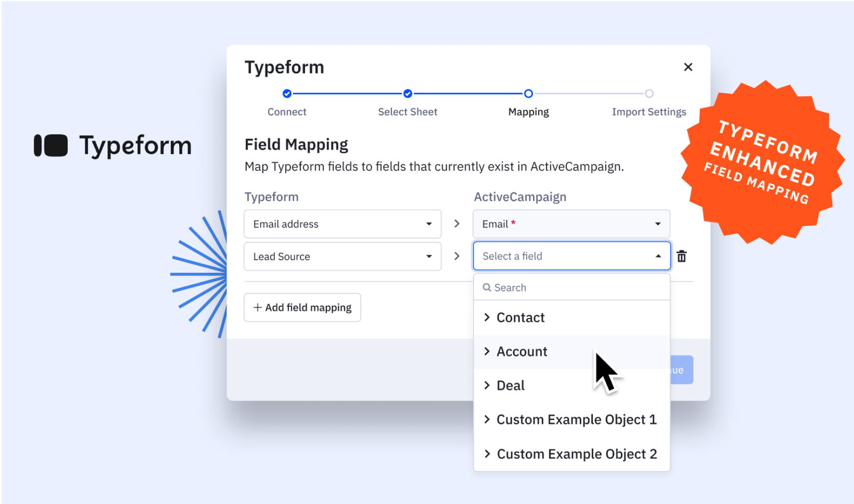
Task: Open the Email ActiveCampaign field dropdown
Action: pos(571,224)
